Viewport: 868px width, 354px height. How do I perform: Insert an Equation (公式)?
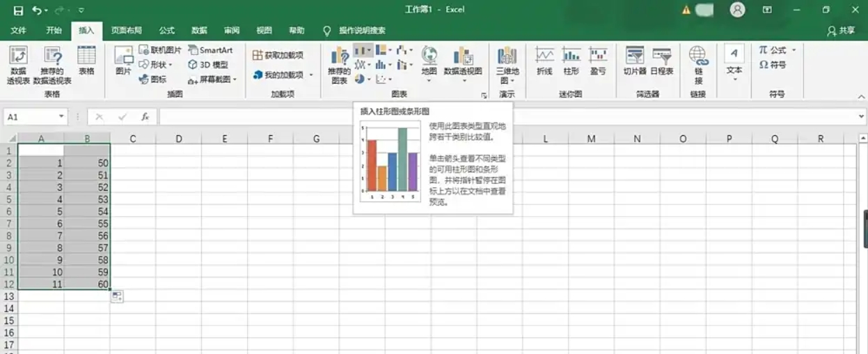click(x=778, y=50)
